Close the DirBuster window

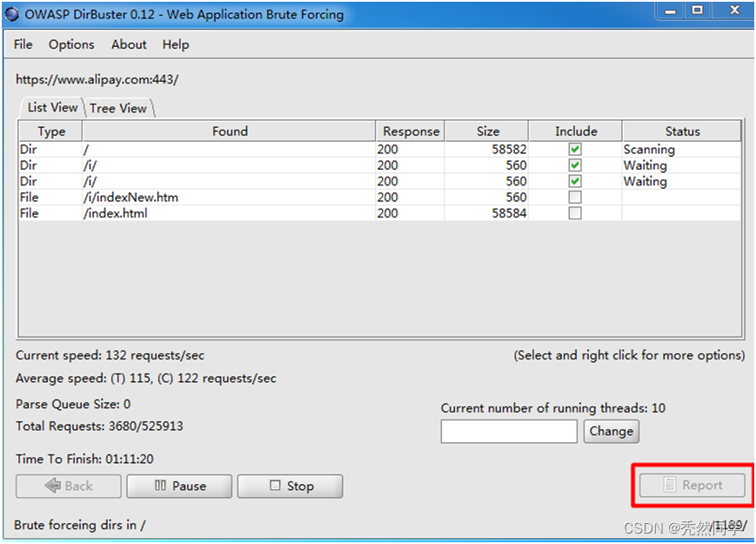coord(734,10)
